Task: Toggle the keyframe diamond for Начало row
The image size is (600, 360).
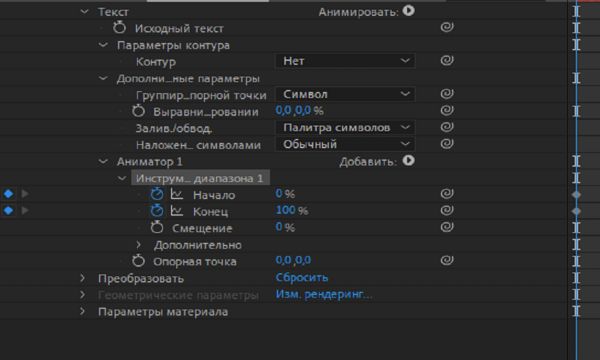Action: [x=8, y=194]
